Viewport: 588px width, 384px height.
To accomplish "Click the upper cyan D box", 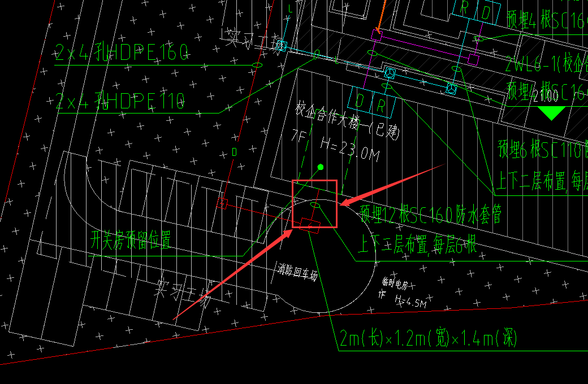I will [487, 12].
